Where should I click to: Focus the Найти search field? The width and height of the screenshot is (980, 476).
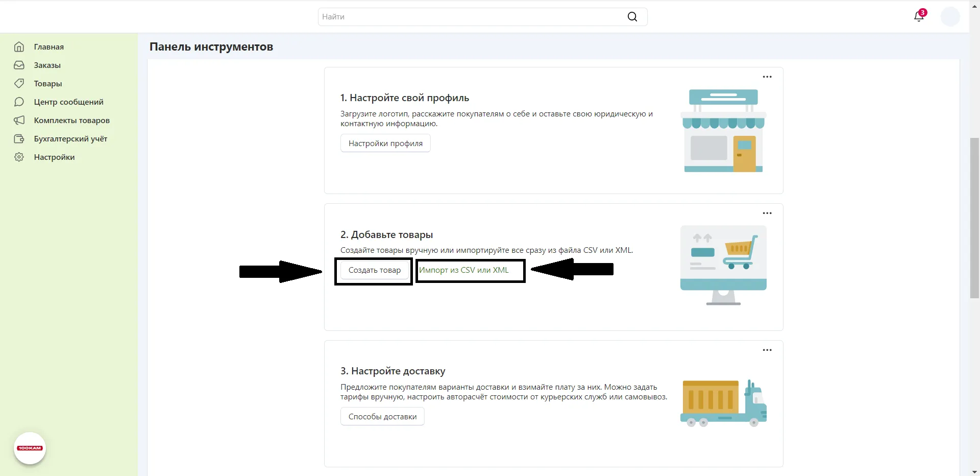(470, 17)
